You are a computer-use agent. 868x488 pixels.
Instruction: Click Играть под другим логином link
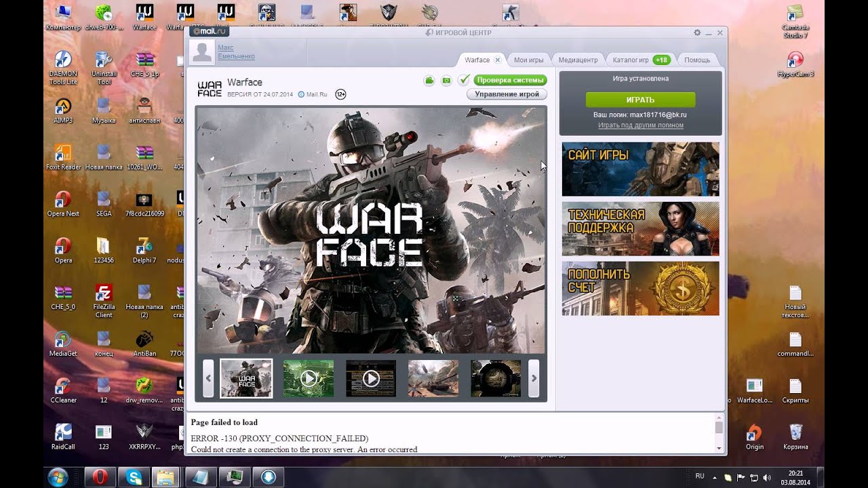point(640,125)
